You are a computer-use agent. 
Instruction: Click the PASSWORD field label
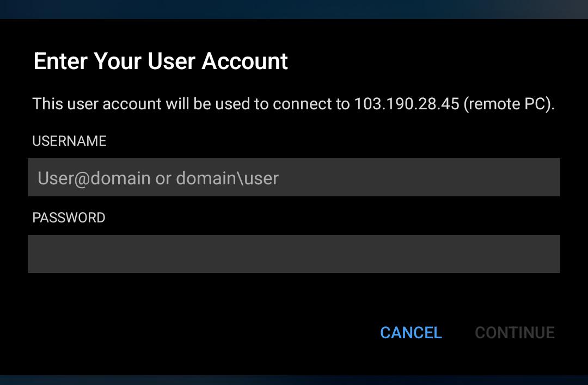(69, 218)
